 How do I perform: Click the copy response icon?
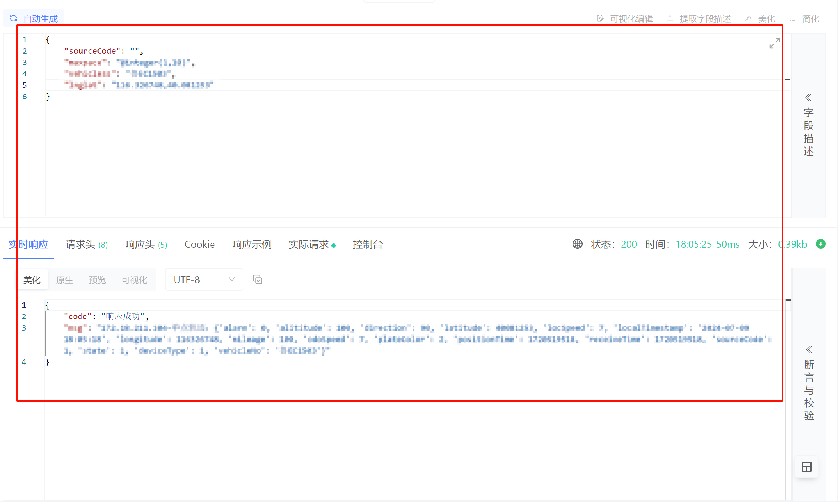pyautogui.click(x=257, y=280)
